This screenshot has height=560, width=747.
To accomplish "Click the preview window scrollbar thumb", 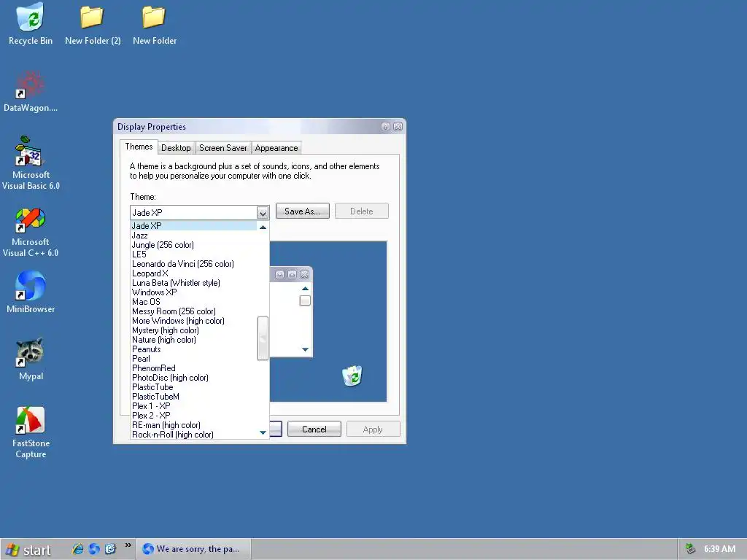I will [x=306, y=300].
